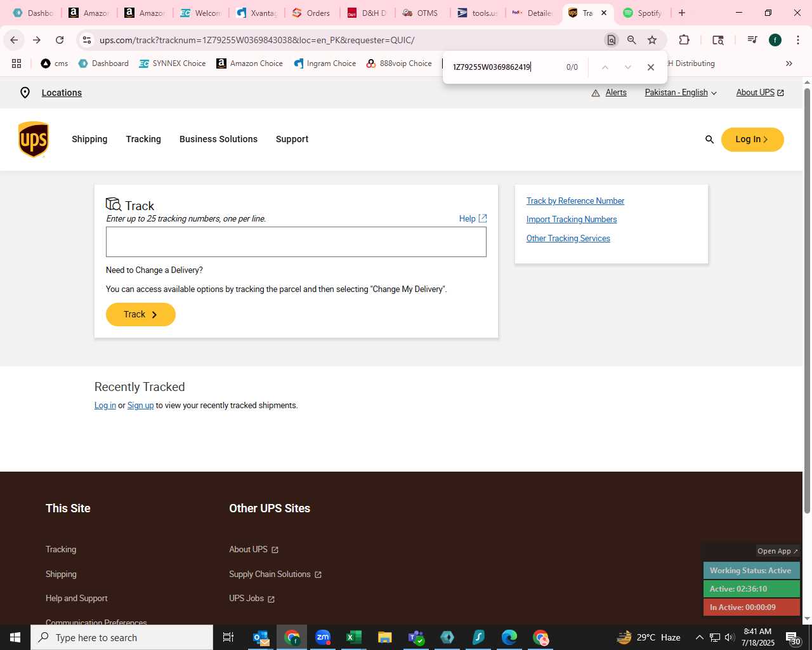Image resolution: width=812 pixels, height=650 pixels.
Task: Switch to the D&H tab
Action: point(367,13)
